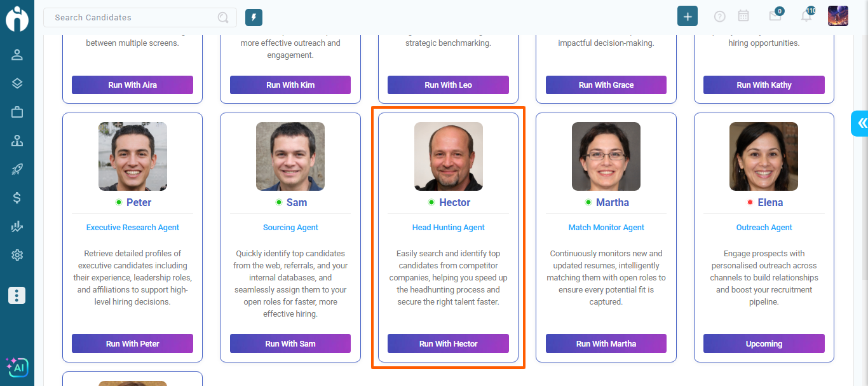Click the help question mark icon

tap(720, 17)
